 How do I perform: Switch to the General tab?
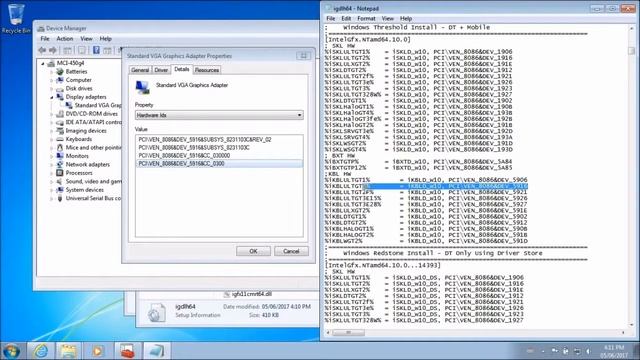click(140, 70)
